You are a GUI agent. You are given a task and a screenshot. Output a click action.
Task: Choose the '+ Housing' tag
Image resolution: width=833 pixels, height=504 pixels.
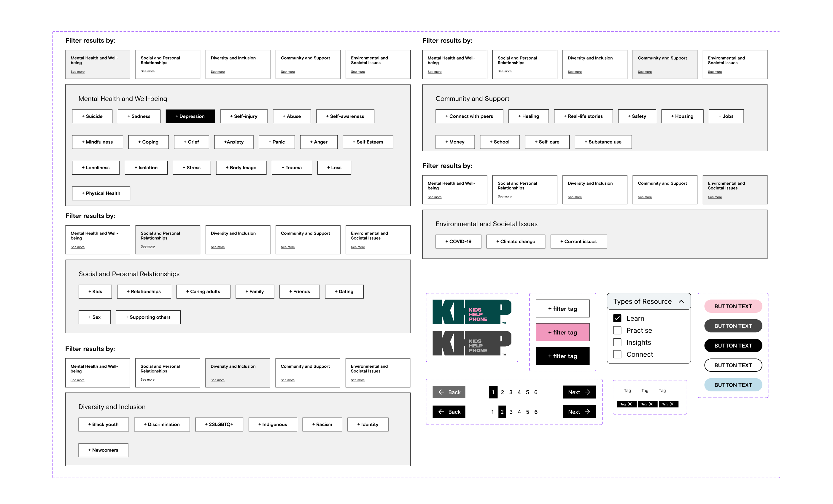coord(682,116)
